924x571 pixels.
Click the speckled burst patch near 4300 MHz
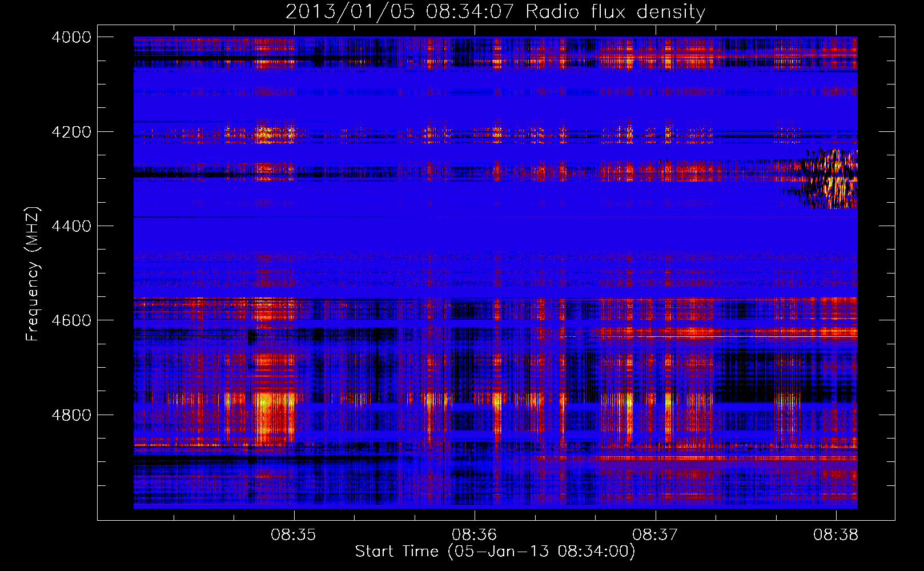[x=828, y=179]
